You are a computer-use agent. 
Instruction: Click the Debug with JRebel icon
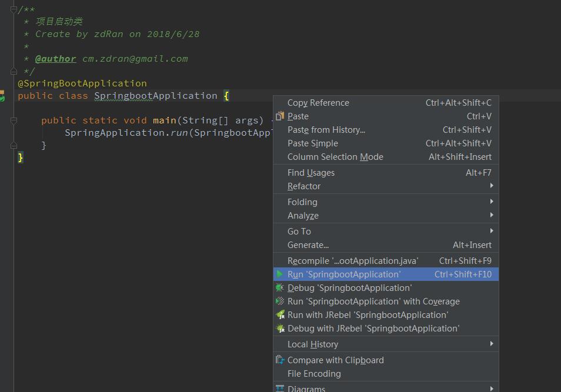coord(280,329)
